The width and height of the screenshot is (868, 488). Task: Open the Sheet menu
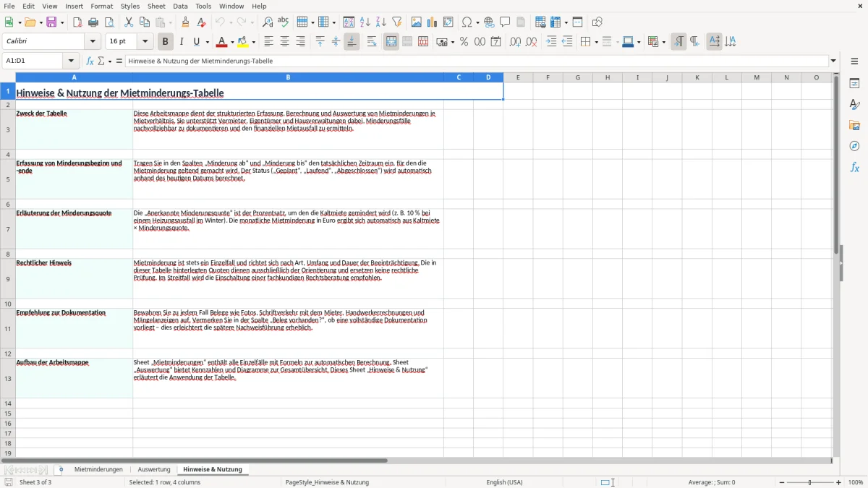click(156, 6)
